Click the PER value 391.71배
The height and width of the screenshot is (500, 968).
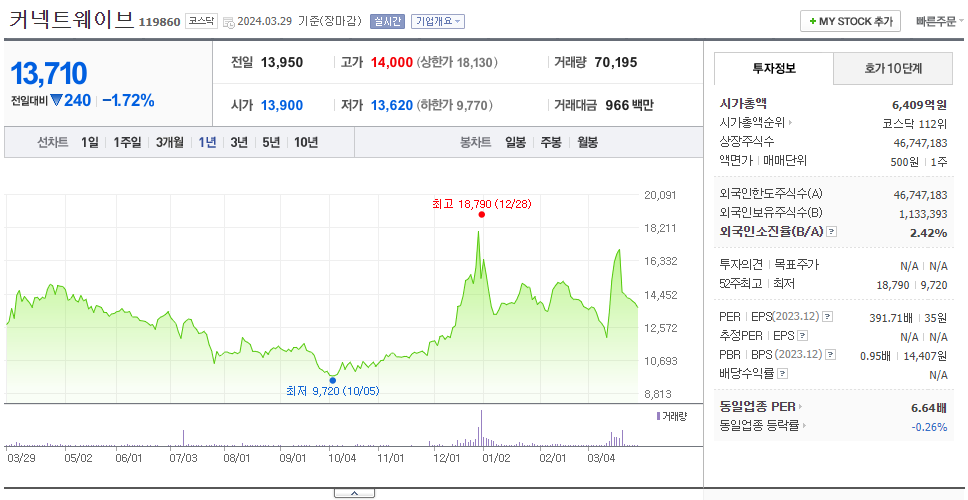pos(891,318)
